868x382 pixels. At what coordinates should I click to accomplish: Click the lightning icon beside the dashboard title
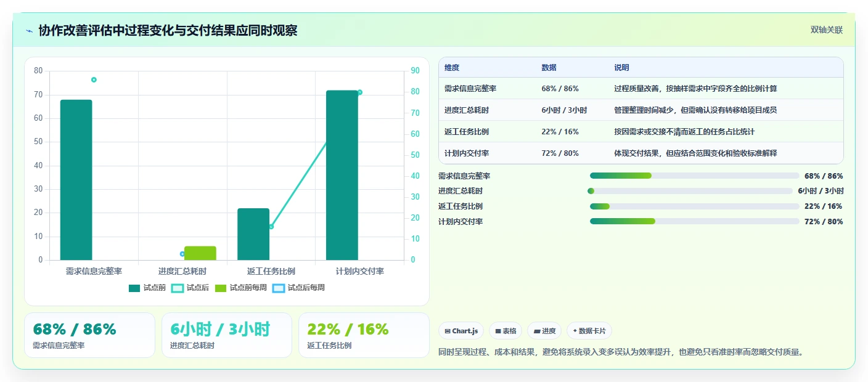pos(30,31)
